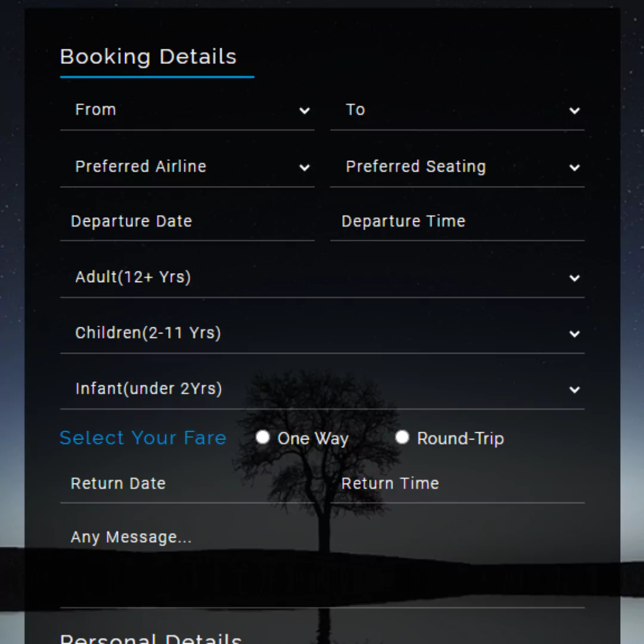Image resolution: width=644 pixels, height=644 pixels.
Task: Select the Round-Trip fare radio button
Action: coord(402,438)
